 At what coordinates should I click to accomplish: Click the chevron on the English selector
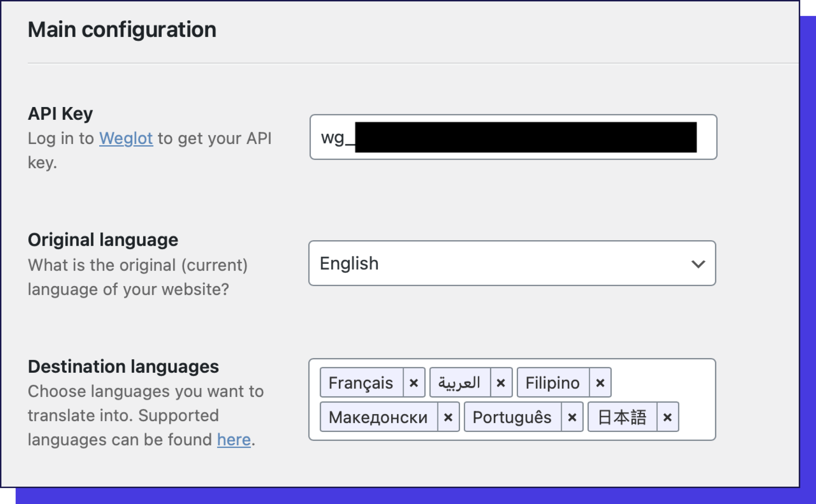click(699, 264)
